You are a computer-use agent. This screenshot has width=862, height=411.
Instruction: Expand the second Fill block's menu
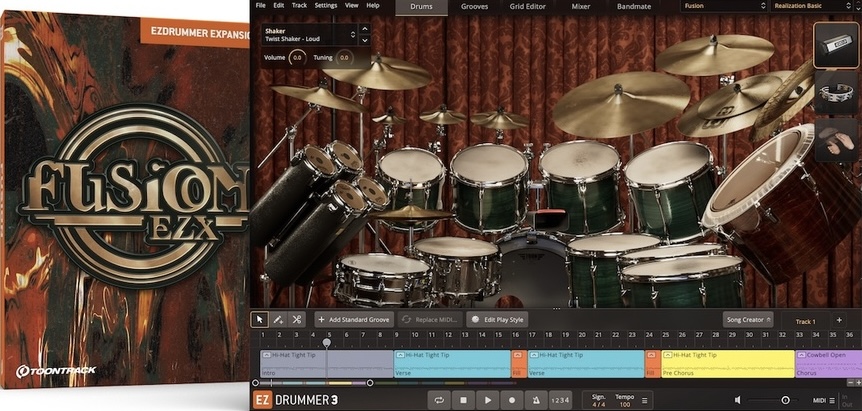pos(652,356)
